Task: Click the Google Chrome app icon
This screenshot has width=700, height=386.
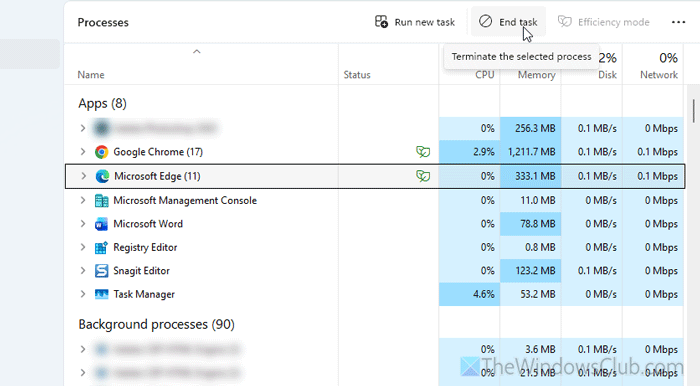Action: pos(101,152)
